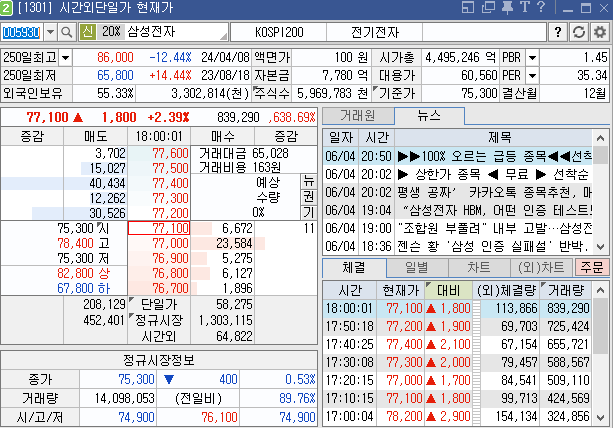Click the 단일가 label in order book
This screenshot has width=613, height=428.
coord(159,304)
